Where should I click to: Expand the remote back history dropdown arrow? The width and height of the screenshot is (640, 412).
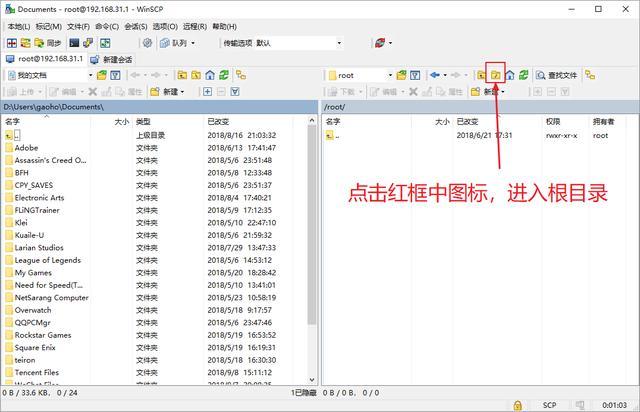(445, 75)
